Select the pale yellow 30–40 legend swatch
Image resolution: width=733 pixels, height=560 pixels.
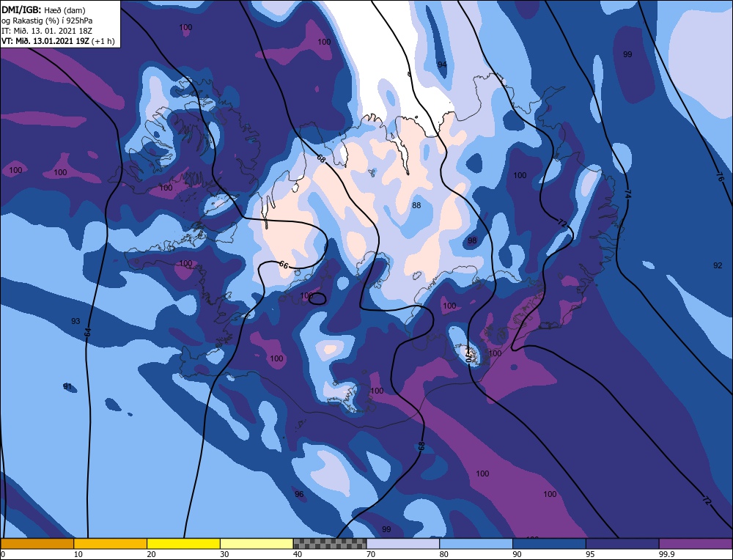(x=257, y=543)
